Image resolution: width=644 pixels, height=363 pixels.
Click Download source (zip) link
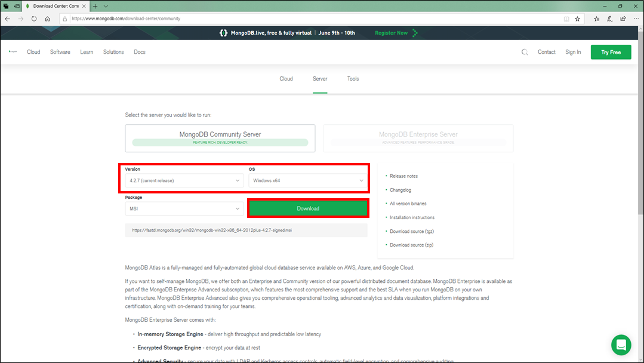click(x=412, y=245)
